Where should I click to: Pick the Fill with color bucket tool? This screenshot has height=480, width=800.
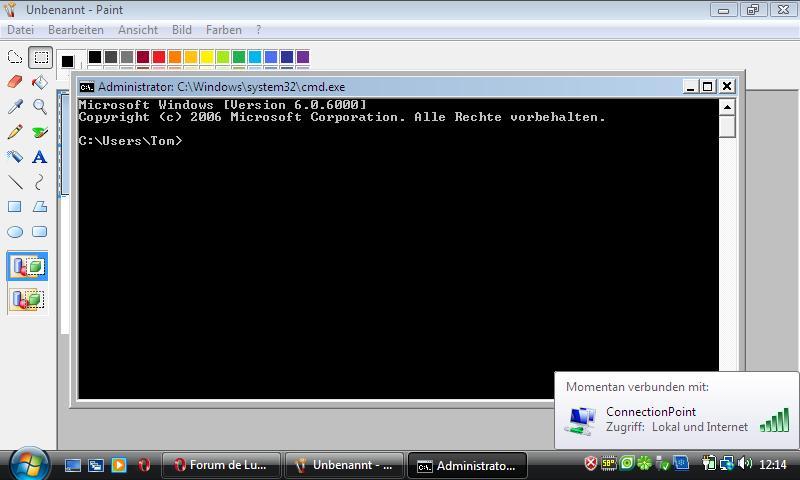(40, 82)
